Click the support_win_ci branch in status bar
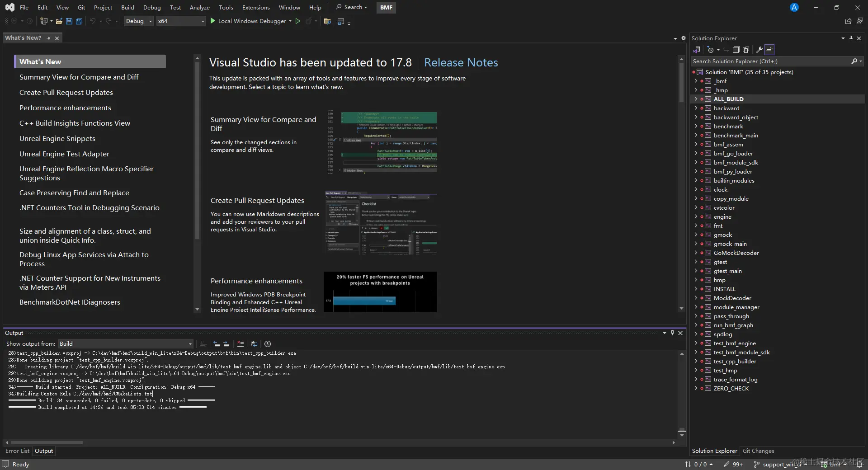Screen dimensions: 868x470 (x=781, y=464)
